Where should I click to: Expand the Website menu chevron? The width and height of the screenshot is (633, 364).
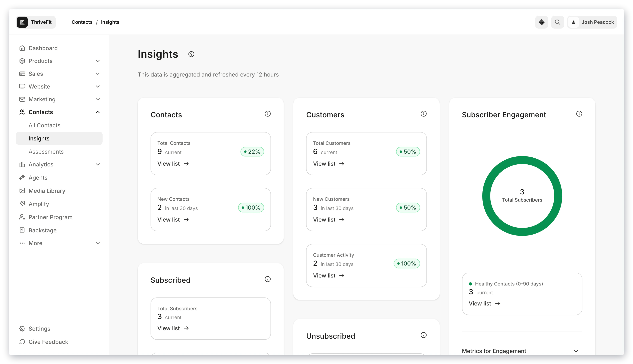click(98, 87)
